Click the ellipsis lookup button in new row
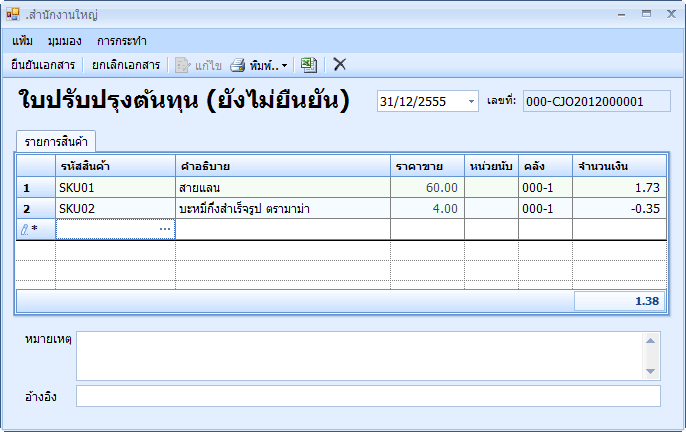The width and height of the screenshot is (686, 432). 165,229
